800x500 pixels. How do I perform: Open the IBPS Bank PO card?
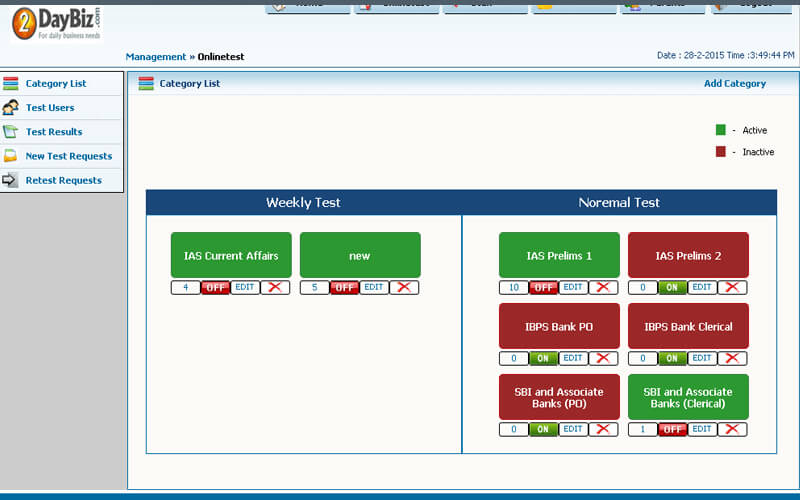pos(559,326)
